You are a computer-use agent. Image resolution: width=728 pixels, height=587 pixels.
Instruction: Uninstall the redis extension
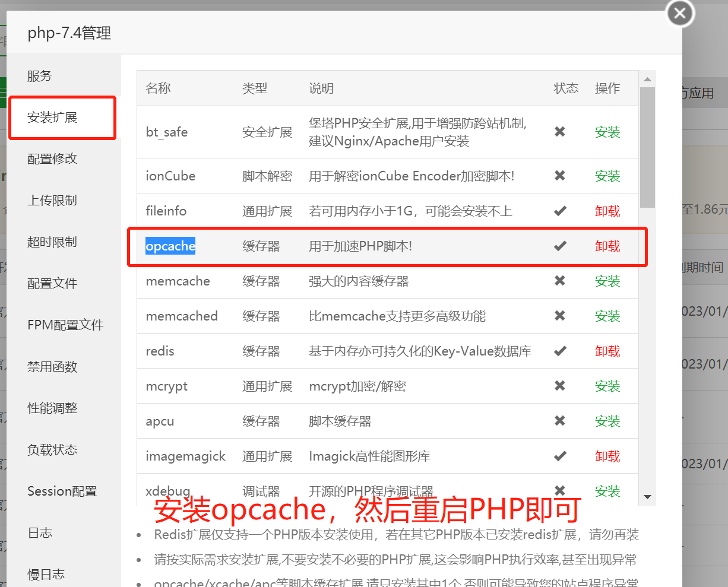coord(607,351)
